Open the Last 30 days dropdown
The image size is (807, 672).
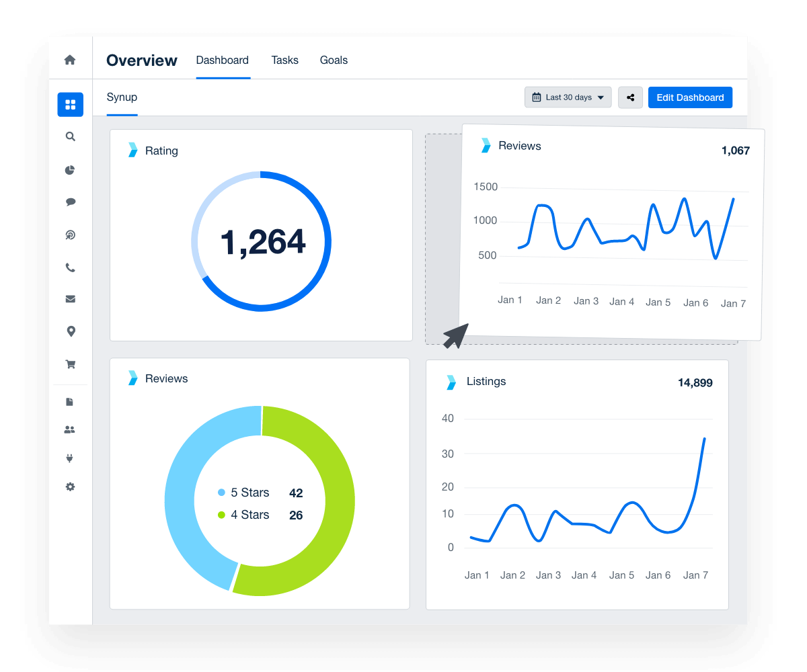(x=568, y=97)
